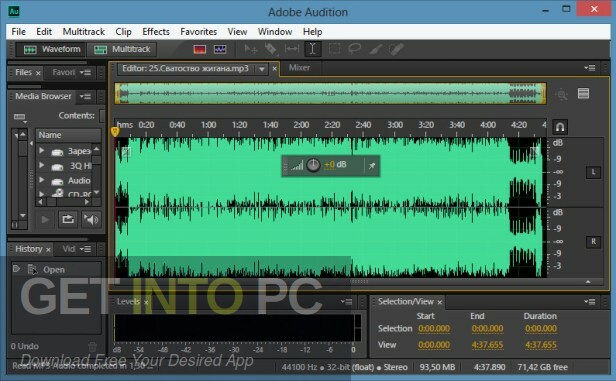The image size is (616, 381).
Task: Select the Spot Healing Brush tool
Action: click(x=396, y=49)
